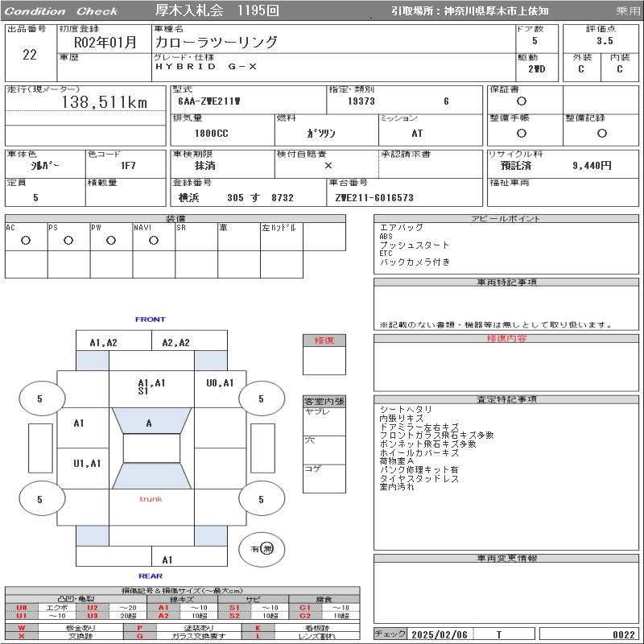Click the 修復内容 section header
This screenshot has width=644, height=644.
[x=506, y=338]
